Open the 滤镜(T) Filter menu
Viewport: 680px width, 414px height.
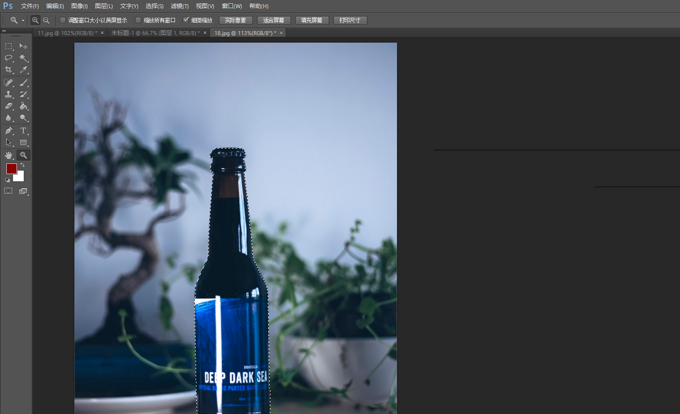[x=180, y=6]
